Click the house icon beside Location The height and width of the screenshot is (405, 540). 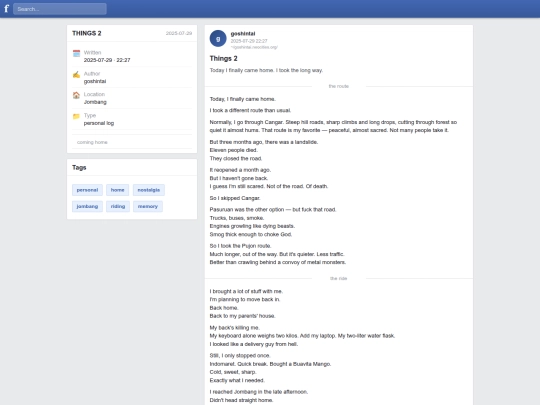pos(76,95)
